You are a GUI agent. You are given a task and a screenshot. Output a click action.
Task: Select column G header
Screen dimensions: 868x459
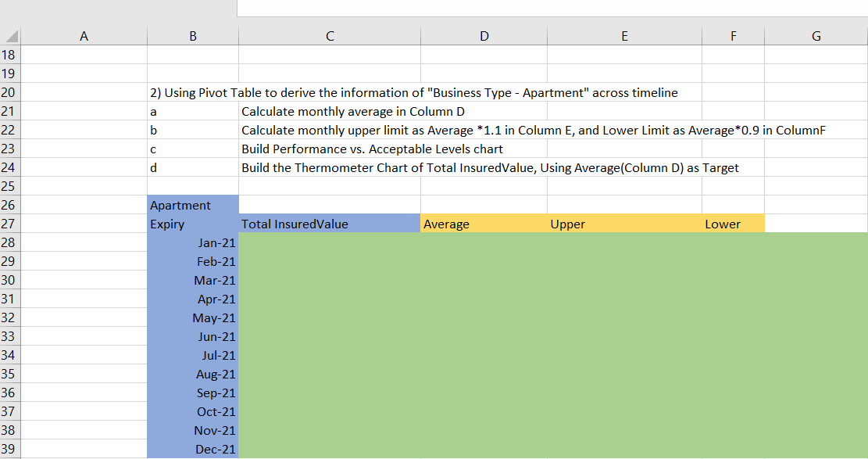click(816, 35)
